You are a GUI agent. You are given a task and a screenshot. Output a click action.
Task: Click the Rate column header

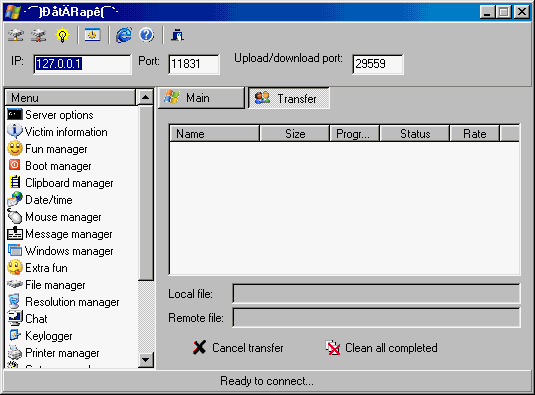click(x=475, y=134)
